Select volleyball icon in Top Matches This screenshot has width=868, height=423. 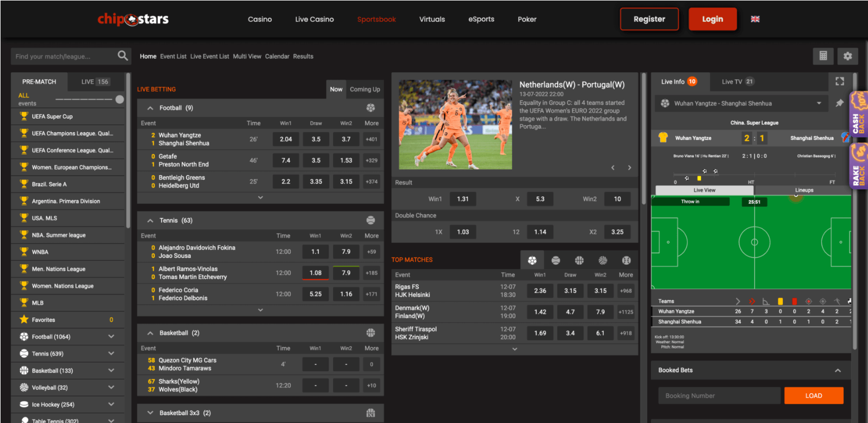coord(603,260)
